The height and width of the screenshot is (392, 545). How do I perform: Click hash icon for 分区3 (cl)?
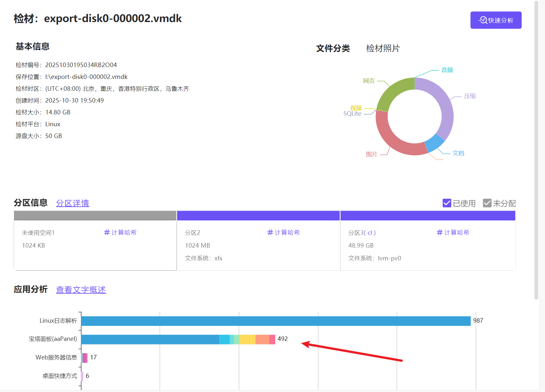tap(440, 232)
